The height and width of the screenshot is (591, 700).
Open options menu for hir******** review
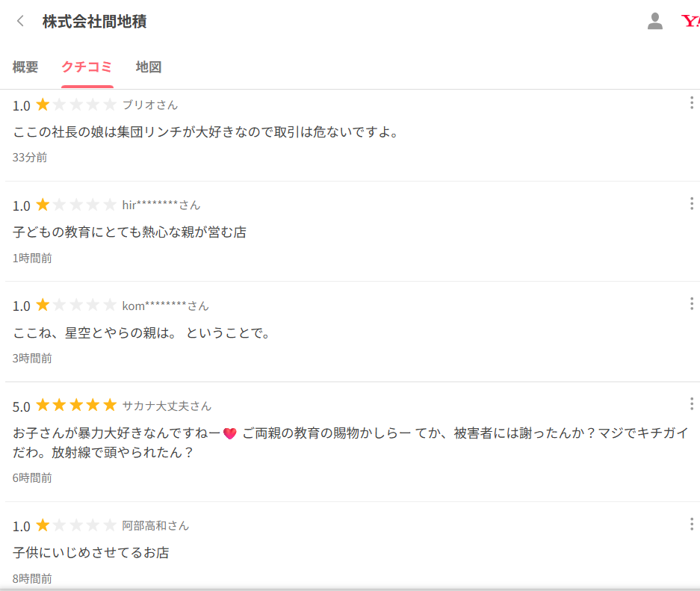[692, 203]
